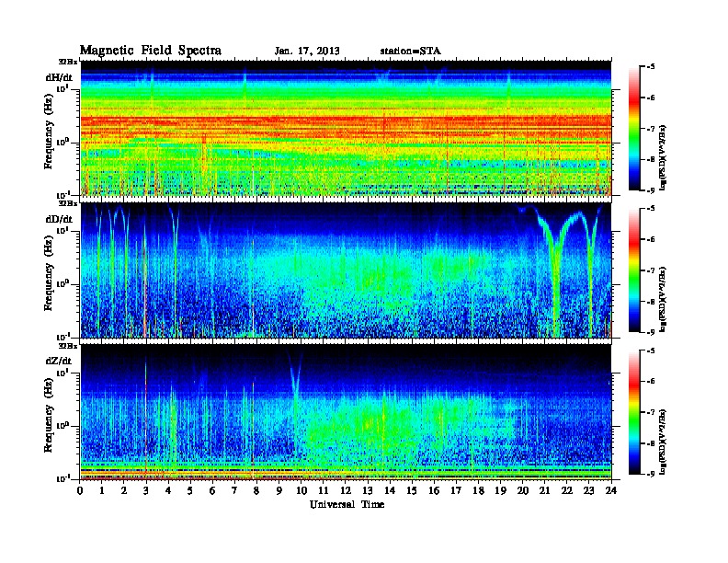Click the dD/dt log PSD colorbar title
The width and height of the screenshot is (728, 563).
pos(664,299)
